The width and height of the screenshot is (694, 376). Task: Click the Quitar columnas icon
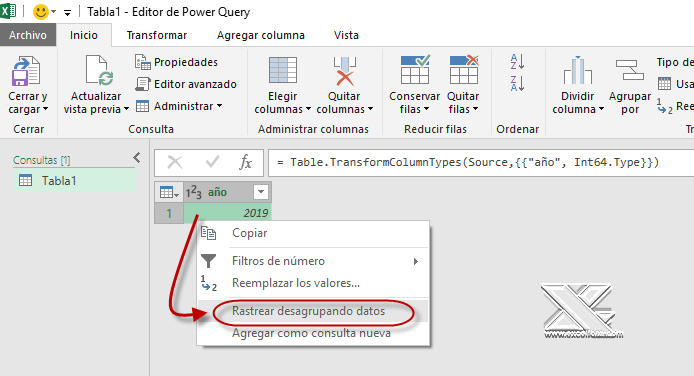click(344, 71)
